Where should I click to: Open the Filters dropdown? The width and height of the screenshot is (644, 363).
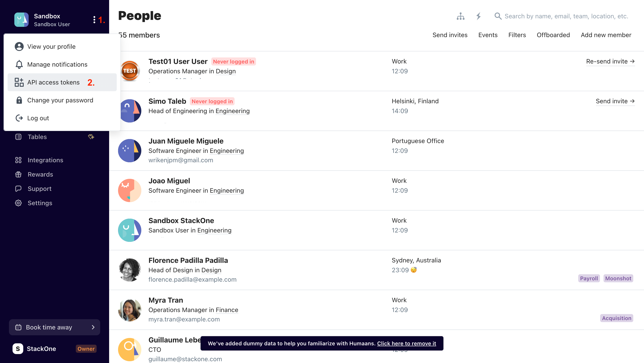pos(517,35)
